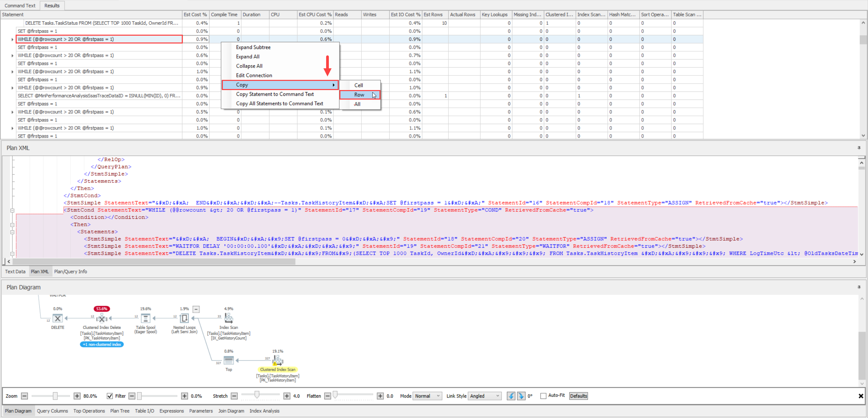Sort by the Est Rows column header

[435, 15]
